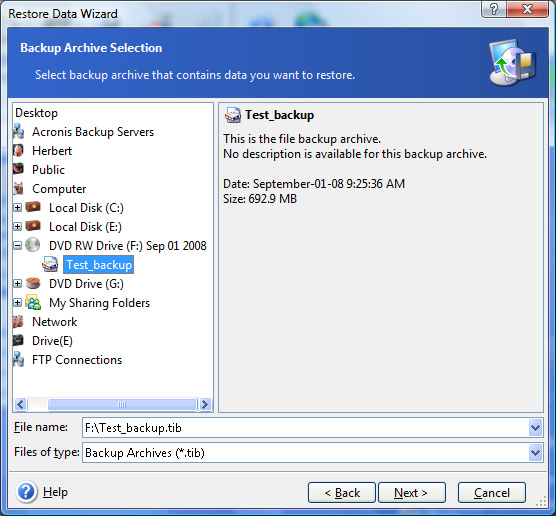The width and height of the screenshot is (556, 516).
Task: Open the Files of type dropdown
Action: [x=535, y=453]
